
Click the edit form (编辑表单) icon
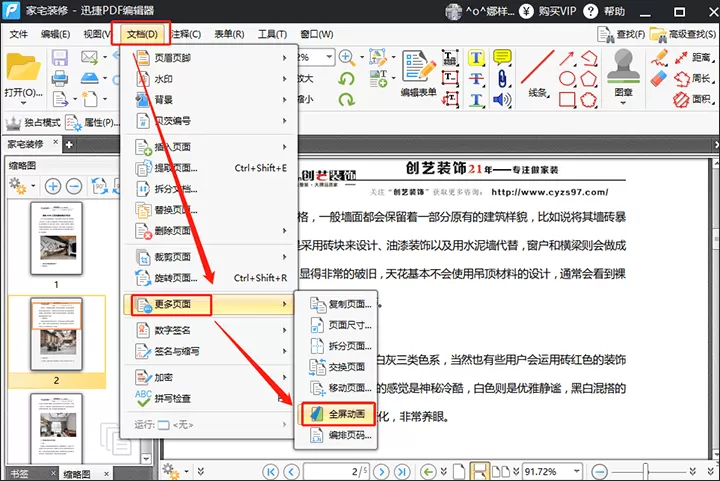(x=418, y=67)
